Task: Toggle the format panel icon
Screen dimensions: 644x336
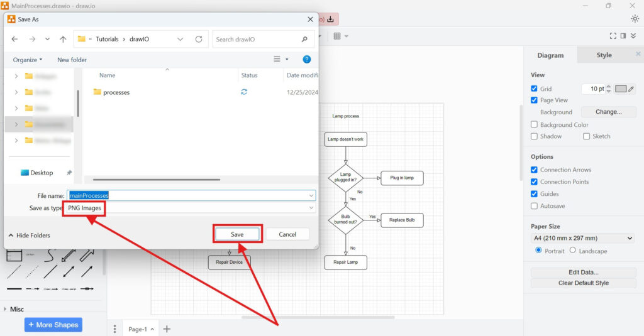Action: (x=623, y=36)
